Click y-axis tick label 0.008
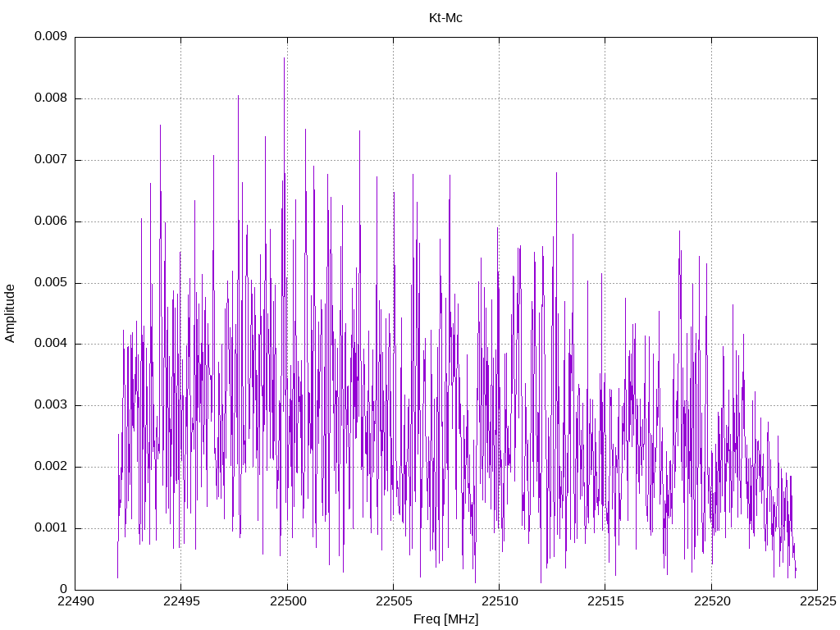This screenshot has width=840, height=630. 50,98
